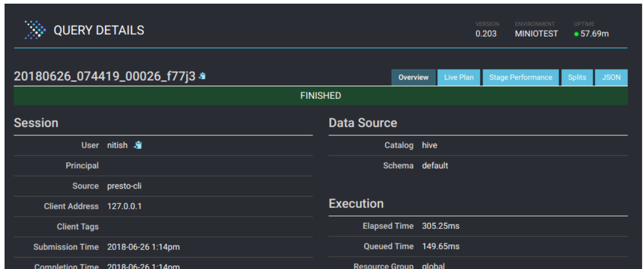
Task: Open the Stage Performance view
Action: 521,77
